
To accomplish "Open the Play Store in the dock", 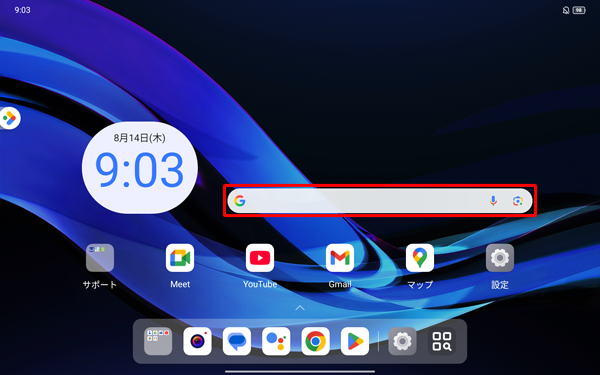I will 355,341.
